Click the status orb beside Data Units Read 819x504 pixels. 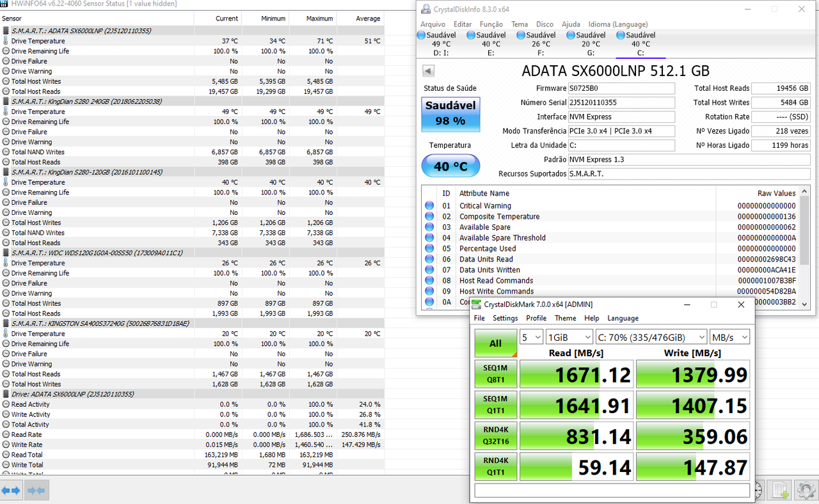[429, 259]
